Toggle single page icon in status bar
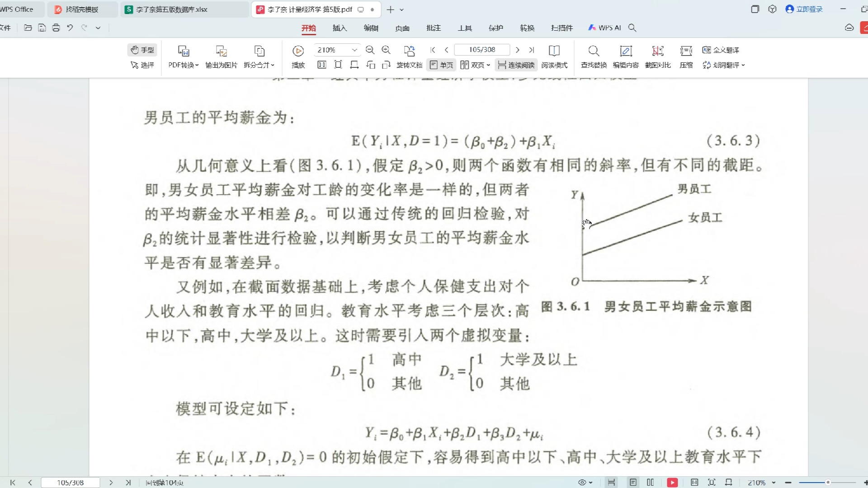868x488 pixels. click(633, 483)
